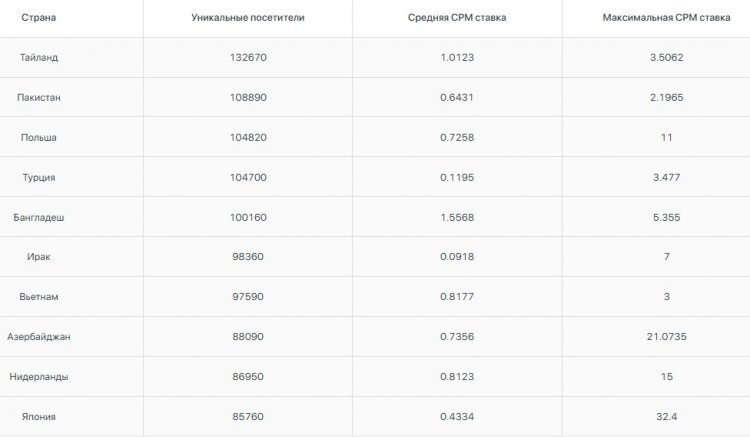Click the Страна column header

pyautogui.click(x=38, y=18)
